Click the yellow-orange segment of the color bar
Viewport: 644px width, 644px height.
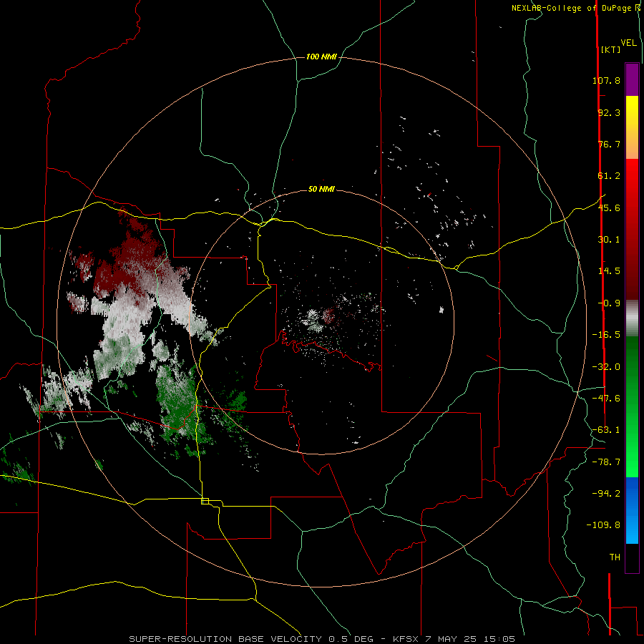pos(632,127)
